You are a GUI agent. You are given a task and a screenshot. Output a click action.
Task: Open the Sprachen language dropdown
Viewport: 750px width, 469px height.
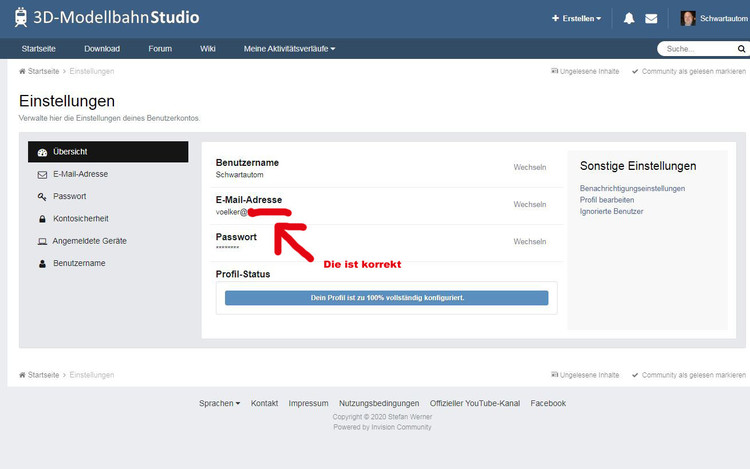(x=219, y=403)
